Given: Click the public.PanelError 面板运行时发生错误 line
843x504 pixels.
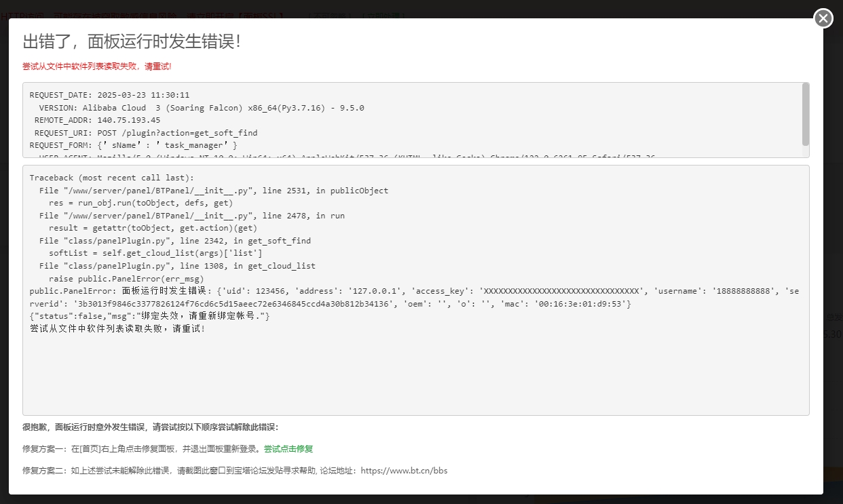Looking at the screenshot, I should (414, 297).
